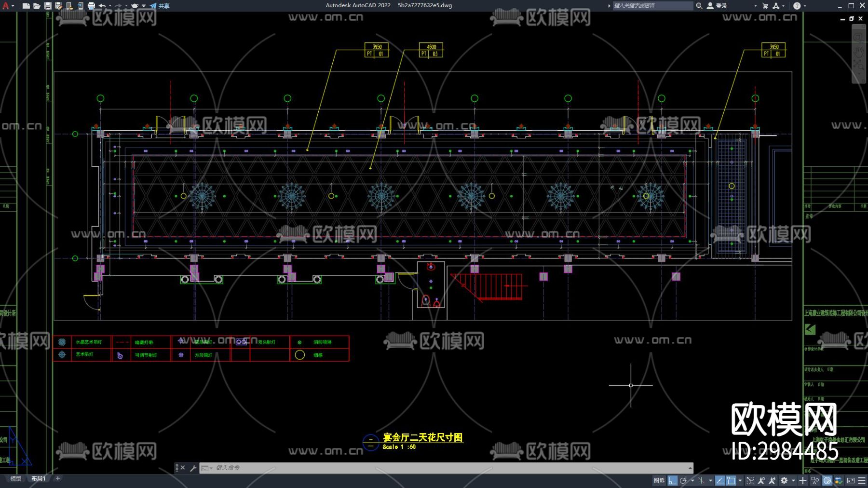Toggle 2D Object Snap in status bar

731,480
